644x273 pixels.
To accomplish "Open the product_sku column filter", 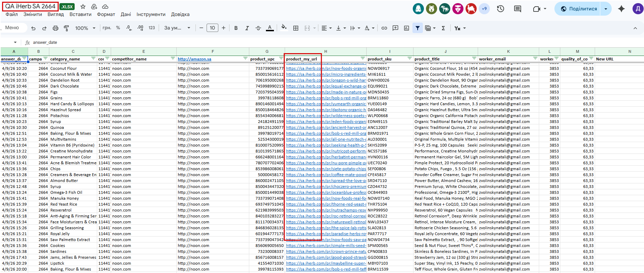I will [410, 58].
